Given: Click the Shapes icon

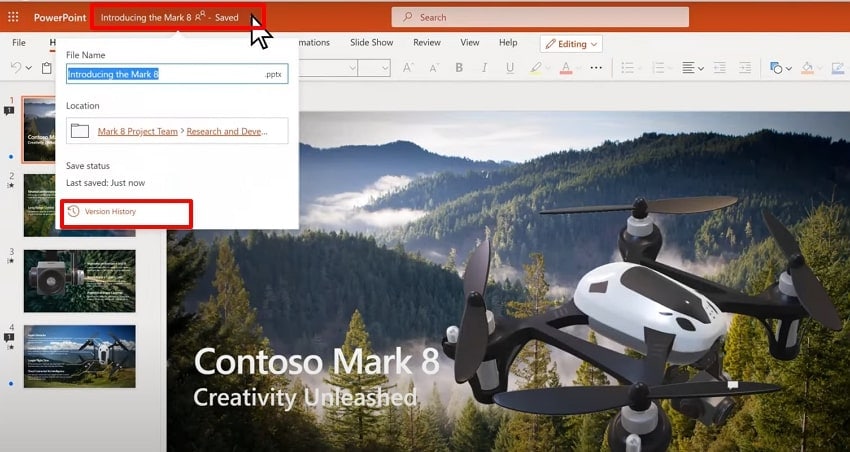Looking at the screenshot, I should pyautogui.click(x=776, y=68).
